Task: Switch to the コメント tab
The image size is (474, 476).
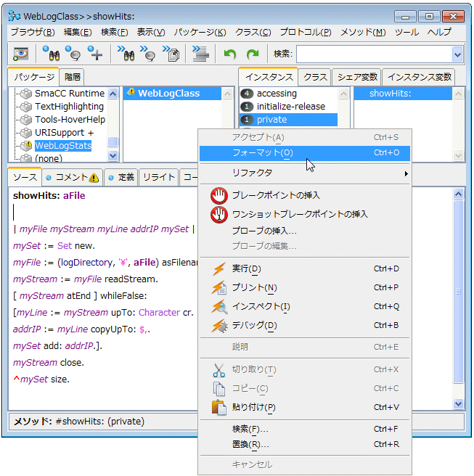Action: (x=71, y=177)
